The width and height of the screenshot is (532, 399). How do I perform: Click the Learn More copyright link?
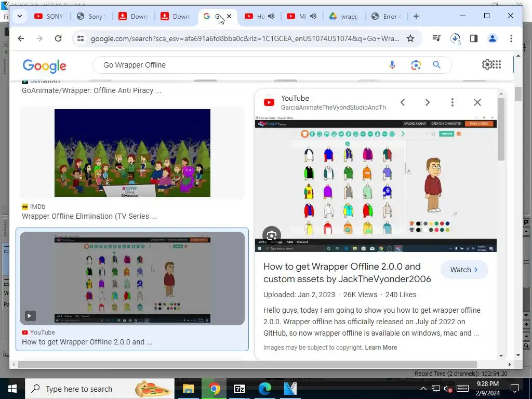pos(381,348)
